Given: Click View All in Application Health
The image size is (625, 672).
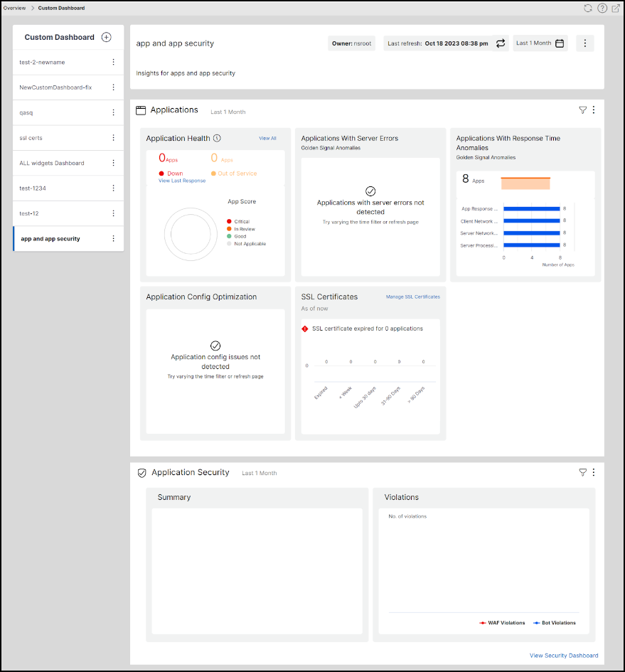Looking at the screenshot, I should 267,139.
